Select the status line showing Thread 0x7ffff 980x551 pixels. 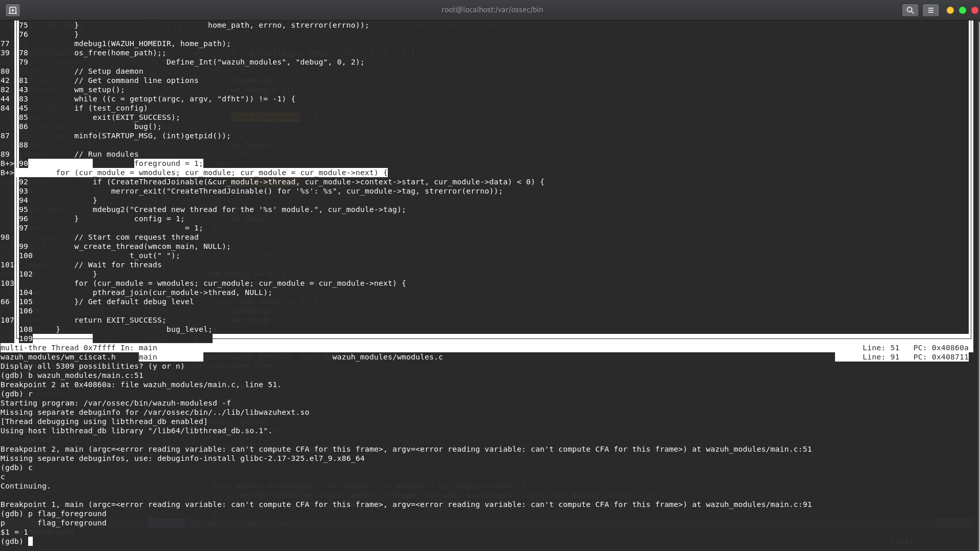click(78, 348)
